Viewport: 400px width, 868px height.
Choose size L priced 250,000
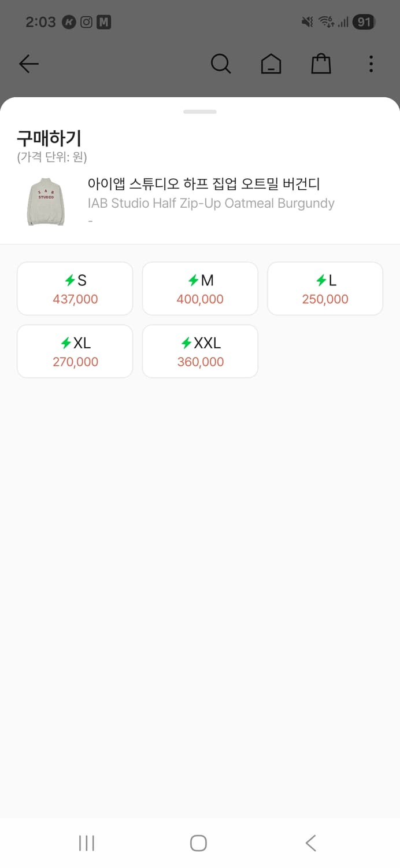325,289
